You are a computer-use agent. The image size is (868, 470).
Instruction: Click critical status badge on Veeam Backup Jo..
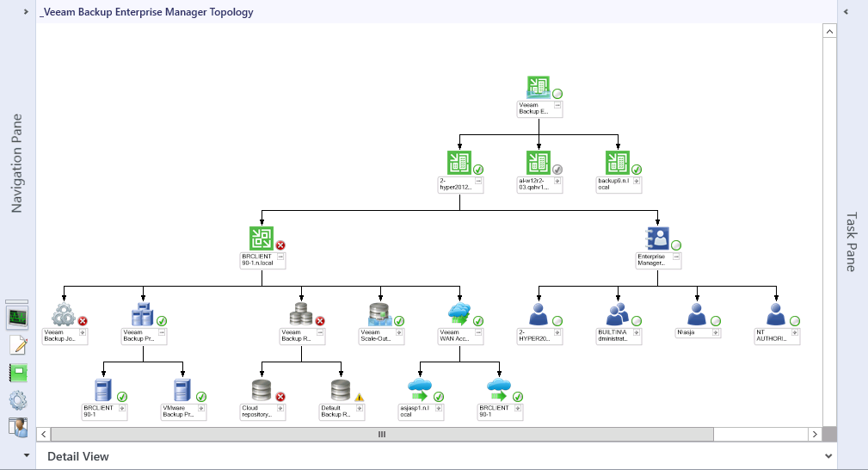pos(83,321)
